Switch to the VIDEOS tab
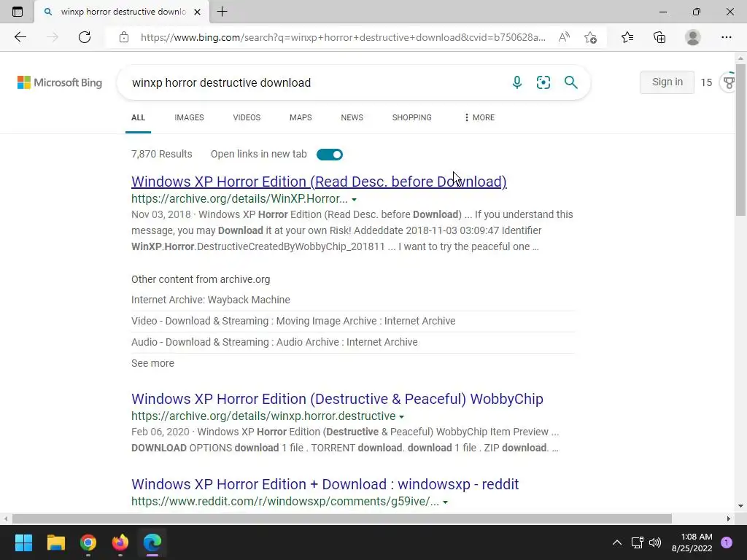 [247, 117]
